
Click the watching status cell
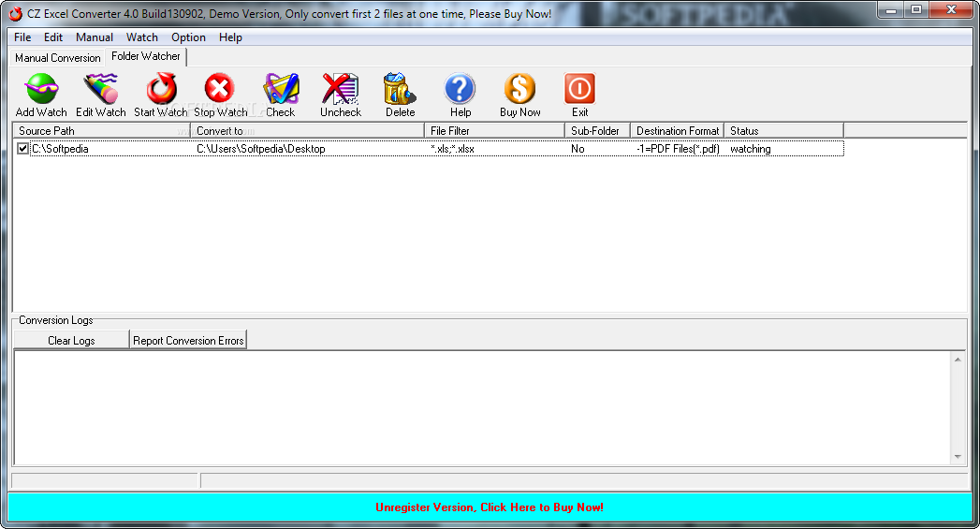tap(750, 149)
